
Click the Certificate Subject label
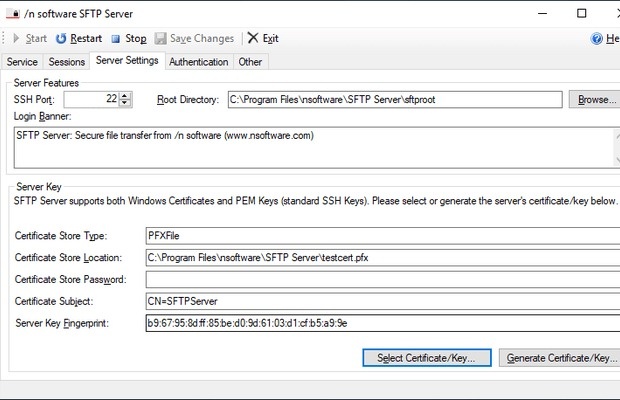pyautogui.click(x=54, y=301)
